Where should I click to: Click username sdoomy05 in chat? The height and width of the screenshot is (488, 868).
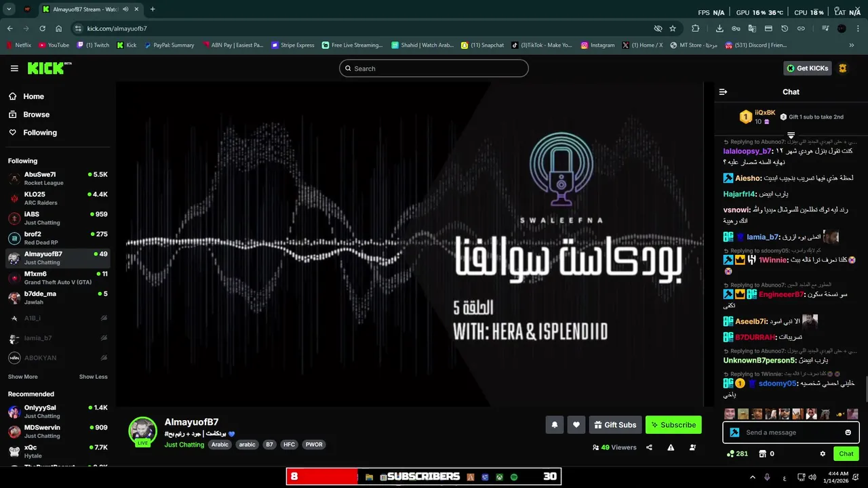click(777, 384)
